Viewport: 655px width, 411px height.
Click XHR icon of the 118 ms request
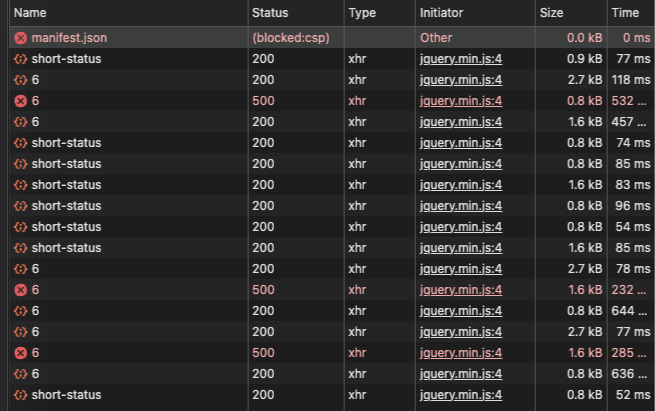pyautogui.click(x=20, y=80)
